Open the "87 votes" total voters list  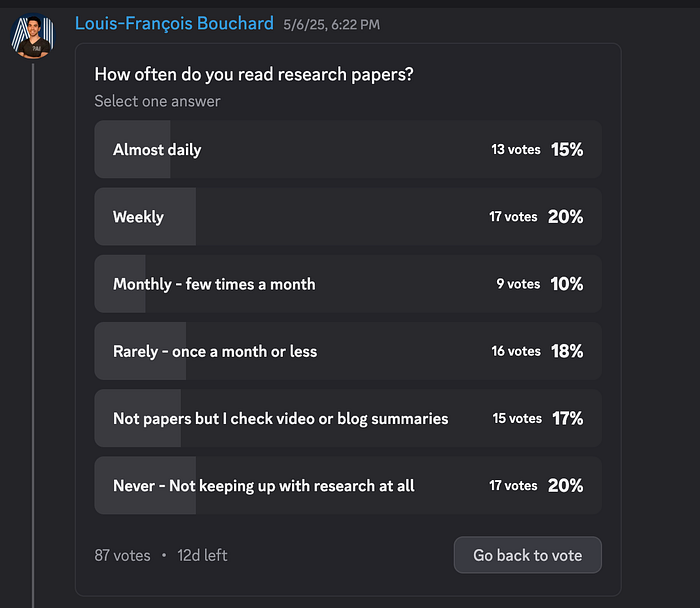(122, 555)
